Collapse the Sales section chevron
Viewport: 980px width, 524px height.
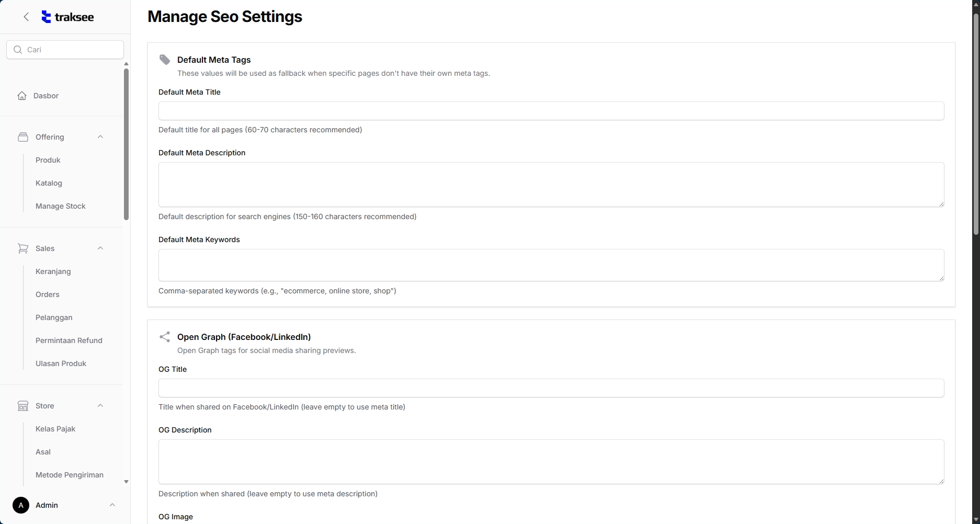[100, 248]
